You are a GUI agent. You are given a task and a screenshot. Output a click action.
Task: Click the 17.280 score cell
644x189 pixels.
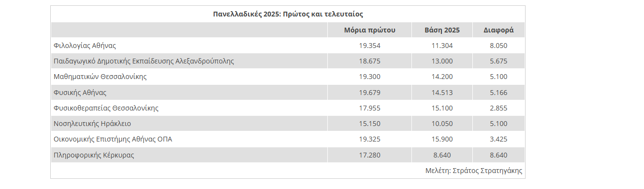pos(370,155)
